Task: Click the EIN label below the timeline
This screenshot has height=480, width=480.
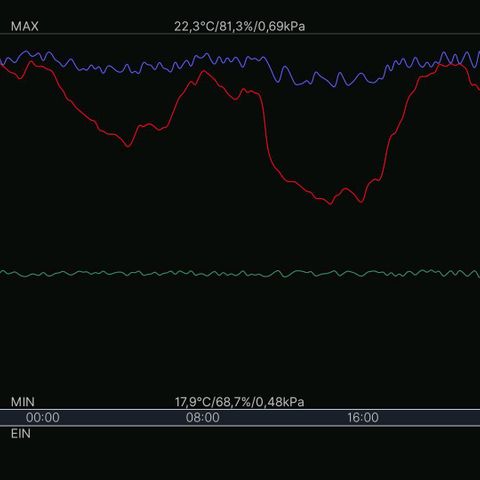Action: pos(21,434)
